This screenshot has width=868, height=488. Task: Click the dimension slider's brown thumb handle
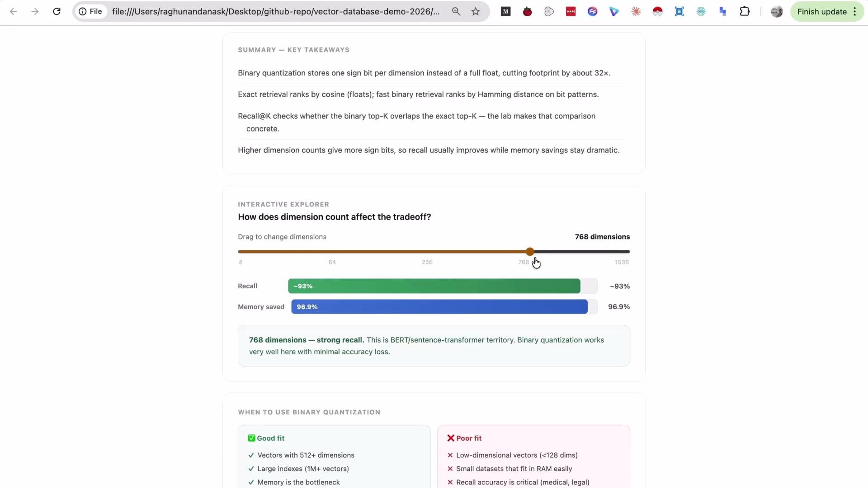pos(530,252)
